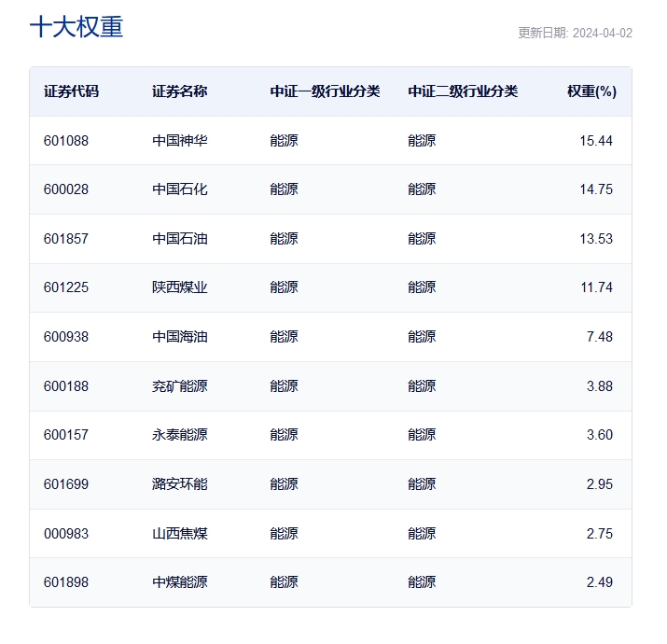The width and height of the screenshot is (667, 644).
Task: Click weight value 7.48
Action: tap(600, 337)
